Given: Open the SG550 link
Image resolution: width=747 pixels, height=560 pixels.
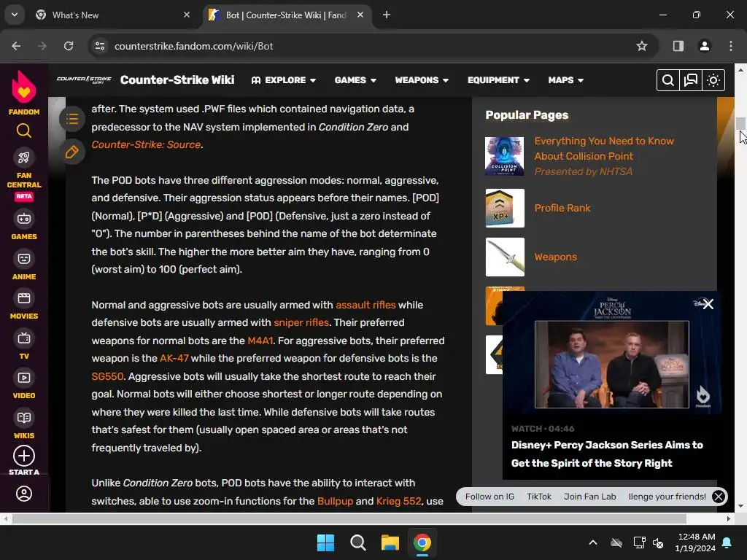Looking at the screenshot, I should pyautogui.click(x=107, y=376).
